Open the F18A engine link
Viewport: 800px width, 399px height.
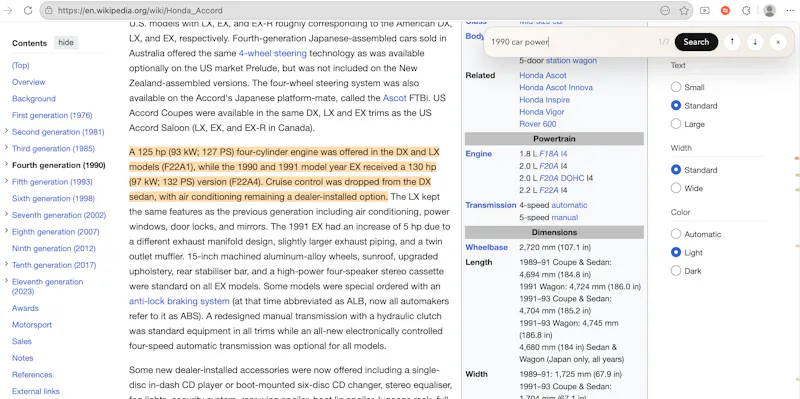(549, 154)
